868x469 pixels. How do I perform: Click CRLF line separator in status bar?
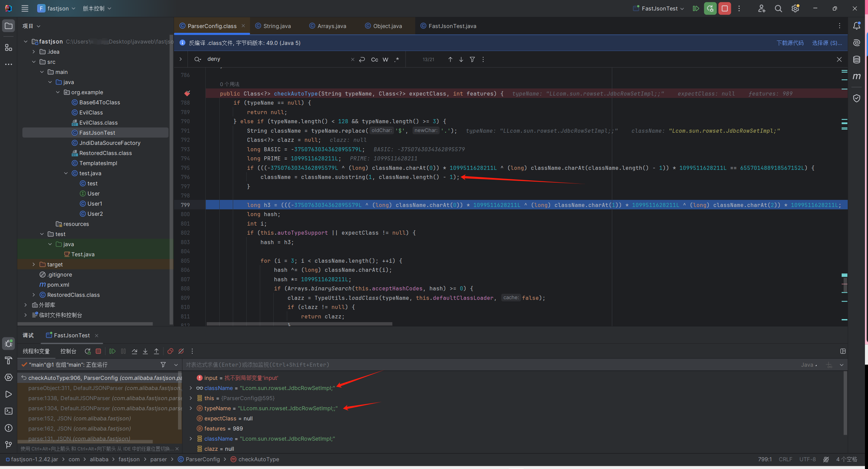[x=785, y=459]
